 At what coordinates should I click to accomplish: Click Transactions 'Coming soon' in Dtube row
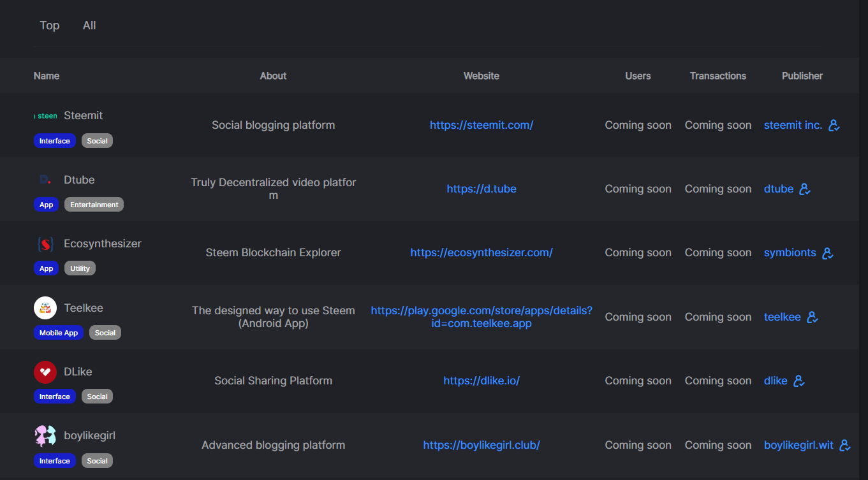[718, 189]
